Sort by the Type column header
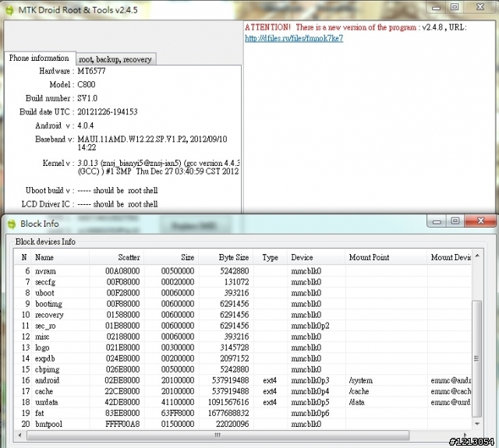Screen dimensions: 499x448 click(x=271, y=257)
